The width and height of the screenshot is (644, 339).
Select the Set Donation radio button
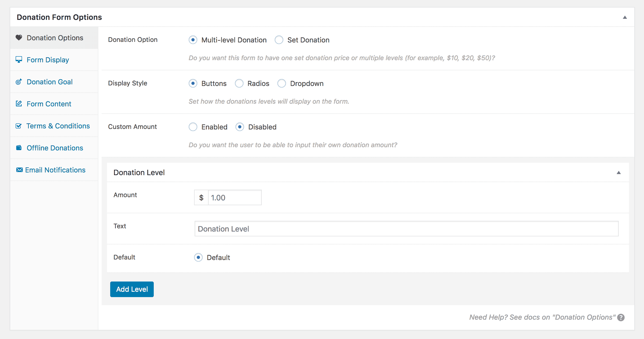279,40
